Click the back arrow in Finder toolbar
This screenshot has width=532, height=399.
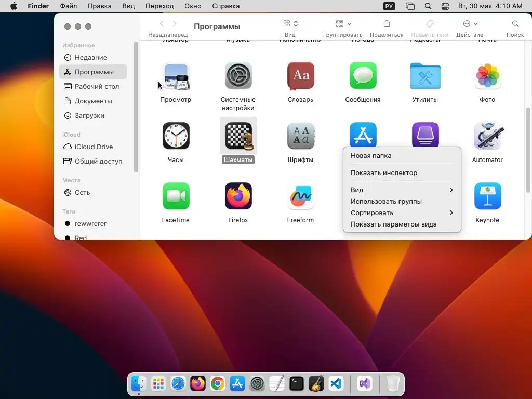[x=162, y=24]
